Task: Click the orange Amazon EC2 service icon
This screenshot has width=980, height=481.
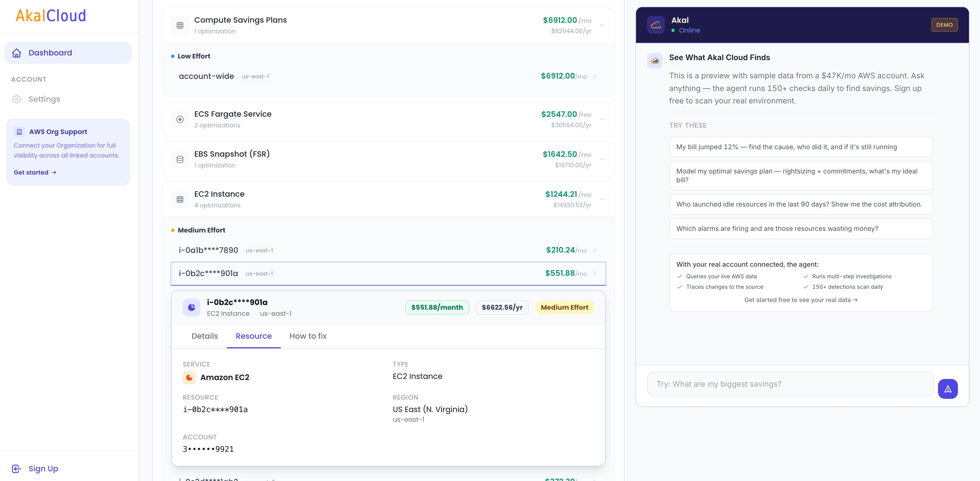Action: tap(189, 378)
